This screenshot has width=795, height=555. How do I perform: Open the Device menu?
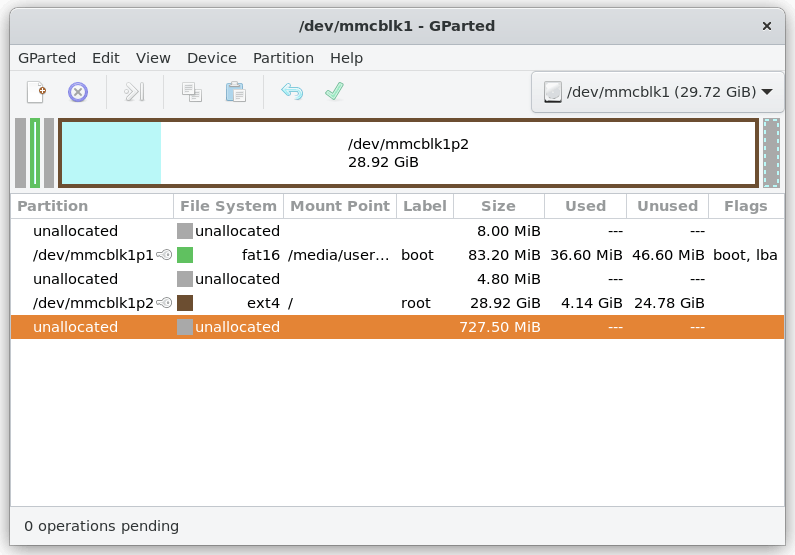[x=212, y=58]
